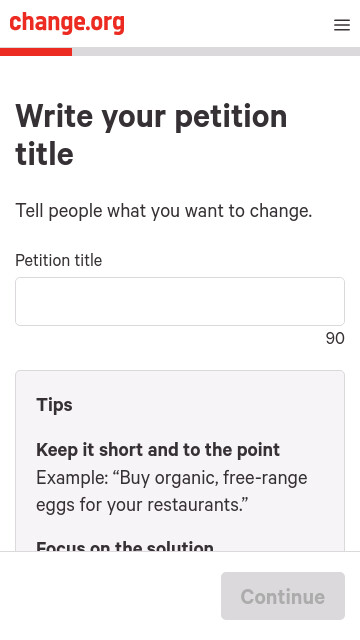Screen dimensions: 360x640
Task: Click the Petition title field label
Action: tap(59, 260)
